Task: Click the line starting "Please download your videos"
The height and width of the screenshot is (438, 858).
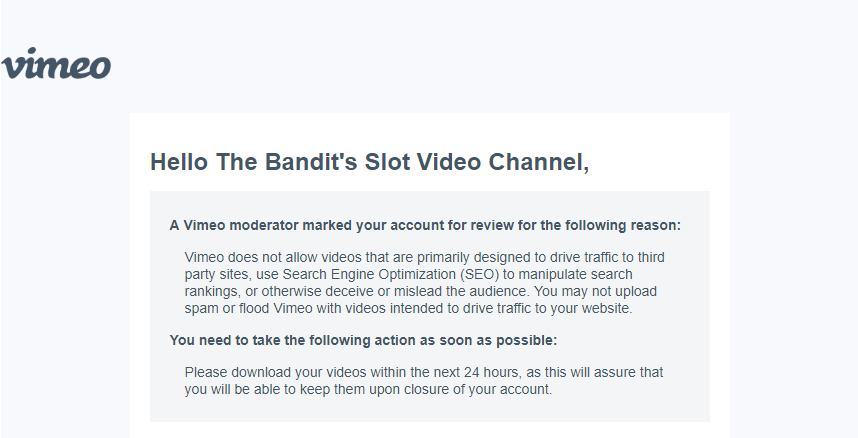Action: [424, 372]
